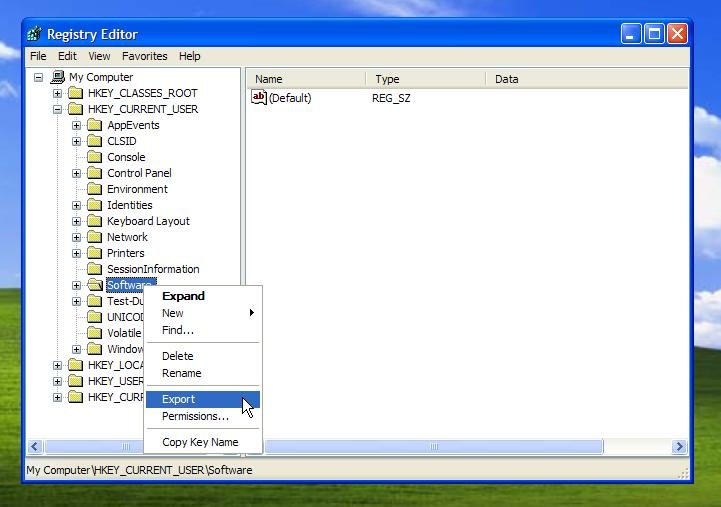Screen dimensions: 721x507
Task: Expand the Control Panel key
Action: point(76,173)
